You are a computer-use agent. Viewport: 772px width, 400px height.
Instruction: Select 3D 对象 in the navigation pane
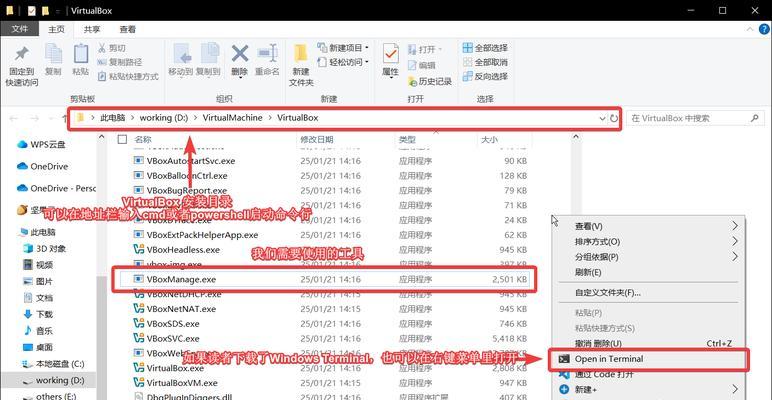[44, 249]
